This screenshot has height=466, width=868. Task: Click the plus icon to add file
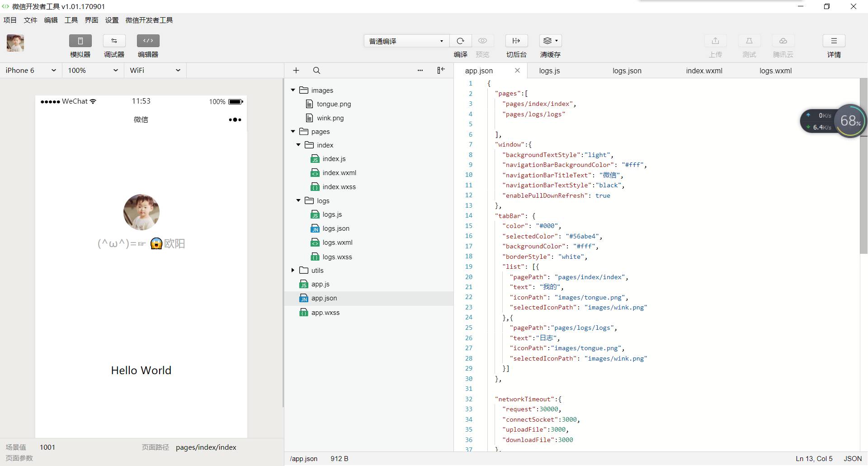(x=296, y=70)
